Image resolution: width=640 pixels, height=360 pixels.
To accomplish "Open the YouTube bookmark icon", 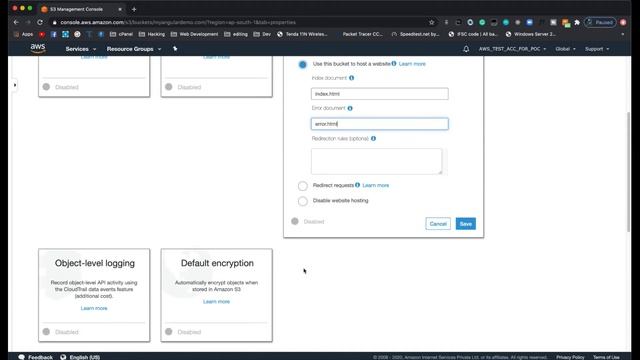I will 42,34.
